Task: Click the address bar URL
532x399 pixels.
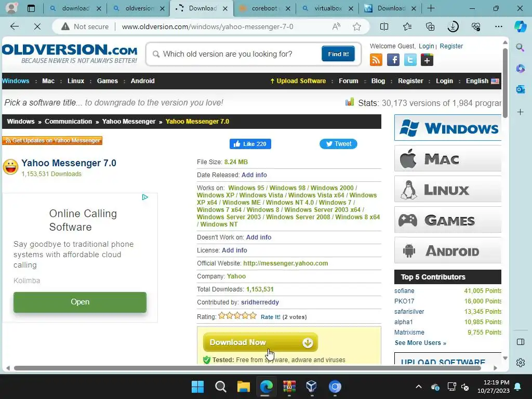Action: [207, 26]
